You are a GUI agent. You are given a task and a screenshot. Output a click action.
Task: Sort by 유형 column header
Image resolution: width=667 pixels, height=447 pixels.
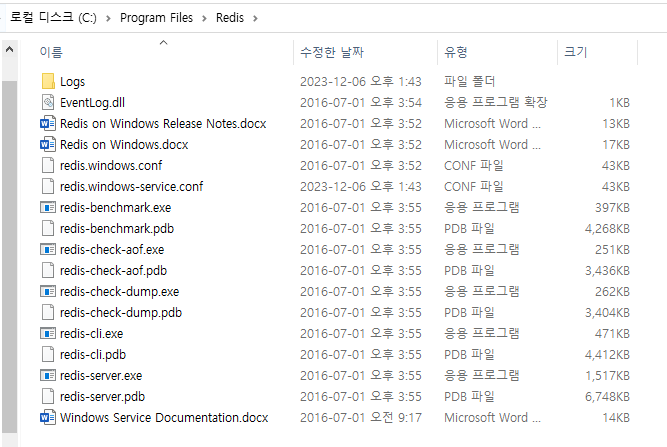tap(456, 52)
